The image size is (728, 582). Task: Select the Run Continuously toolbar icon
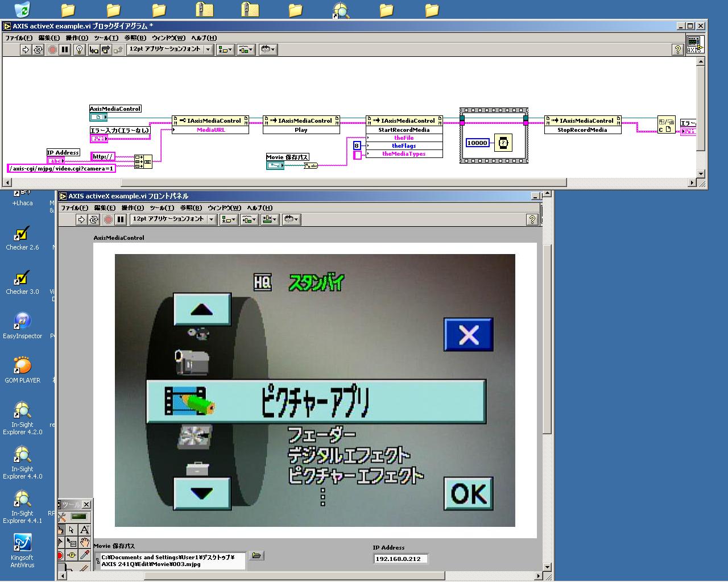click(x=38, y=49)
